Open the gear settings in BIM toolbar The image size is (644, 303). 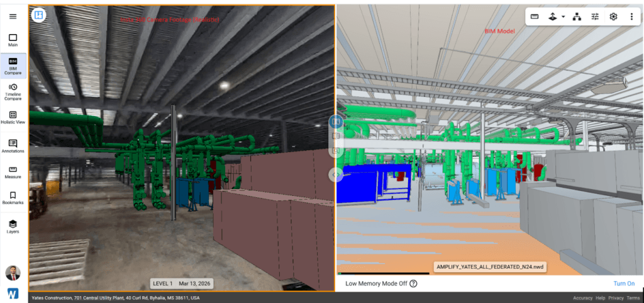[x=613, y=17]
